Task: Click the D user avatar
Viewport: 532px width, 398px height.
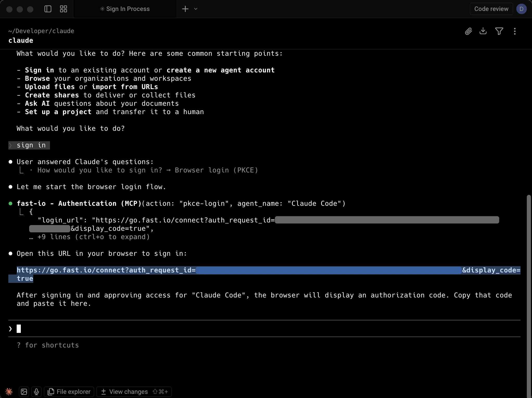Action: coord(521,9)
